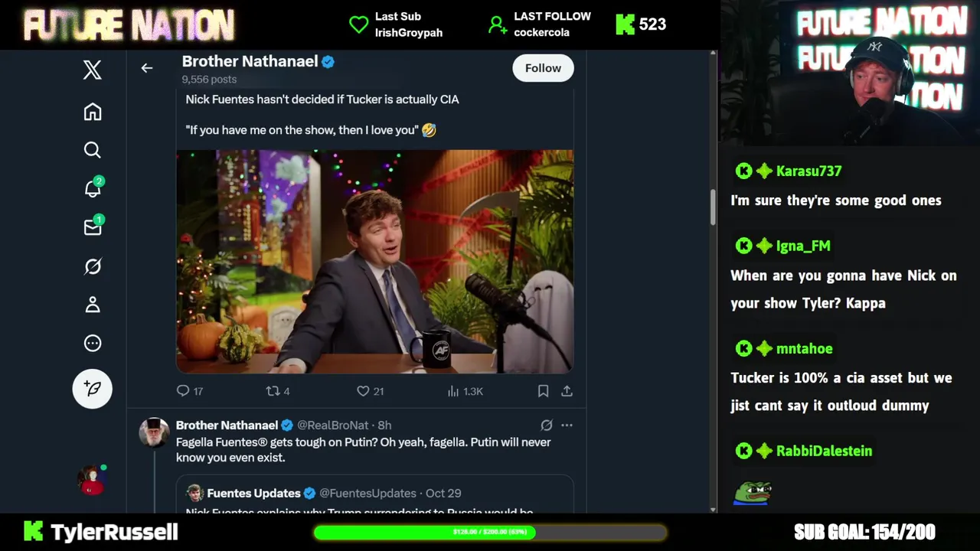Viewport: 980px width, 551px height.
Task: Click the X logo in sidebar
Action: [x=93, y=70]
